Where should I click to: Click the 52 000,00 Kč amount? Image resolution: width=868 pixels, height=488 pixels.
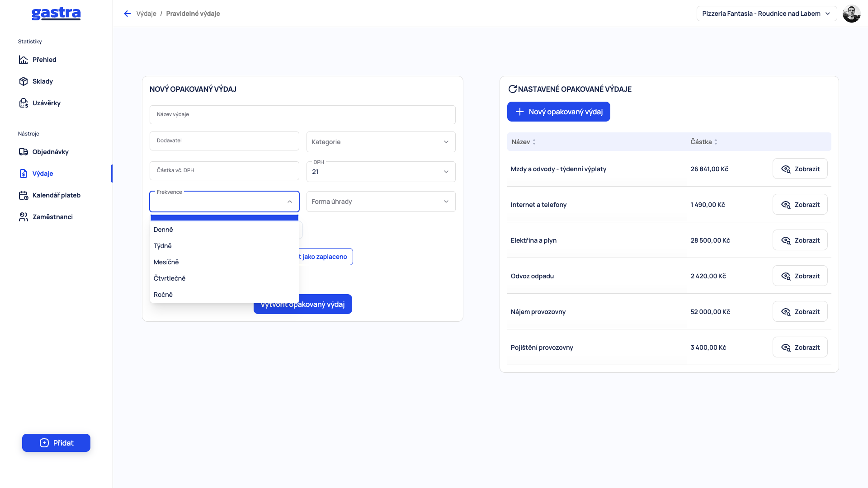coord(710,312)
